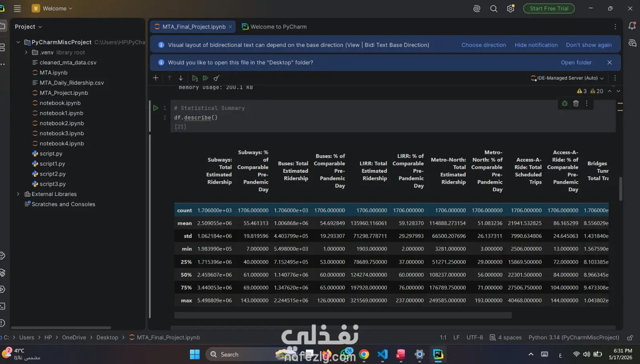Delete the cell with trash icon
Viewport: 640px width, 364px height.
point(576,103)
